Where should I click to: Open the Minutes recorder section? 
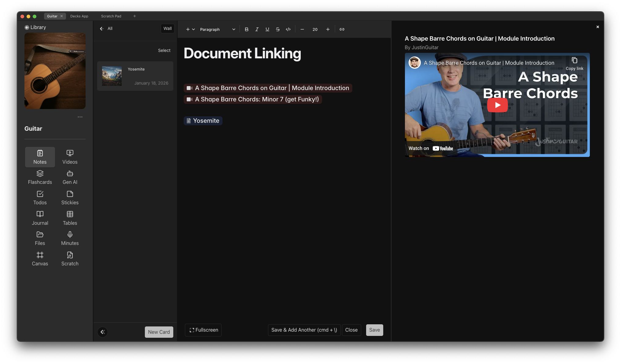[70, 238]
